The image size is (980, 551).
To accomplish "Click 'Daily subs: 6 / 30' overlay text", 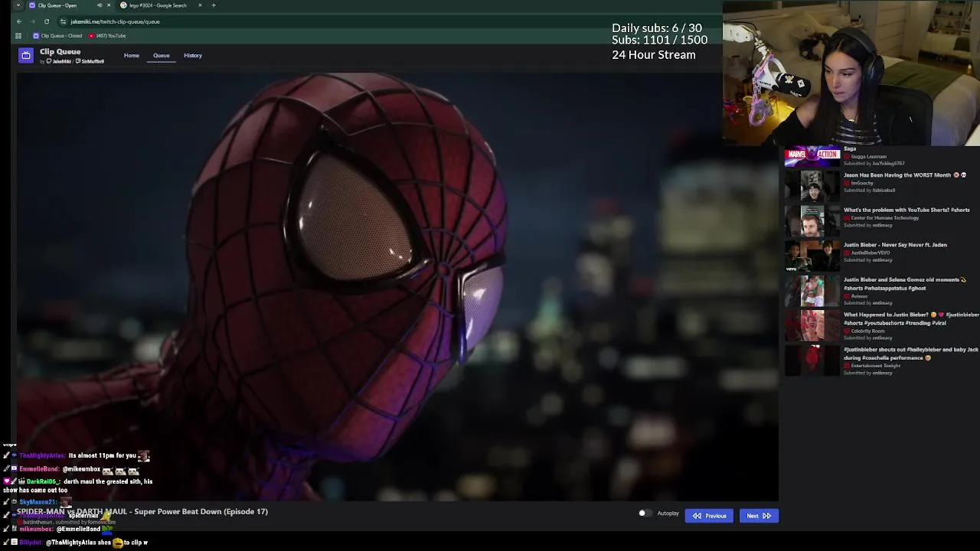I will (657, 28).
